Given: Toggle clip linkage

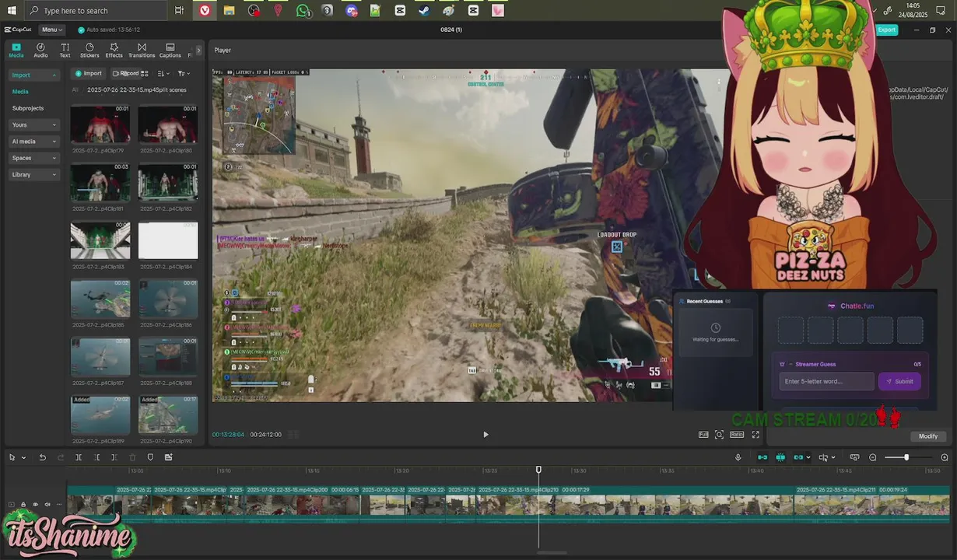Looking at the screenshot, I should pyautogui.click(x=798, y=457).
